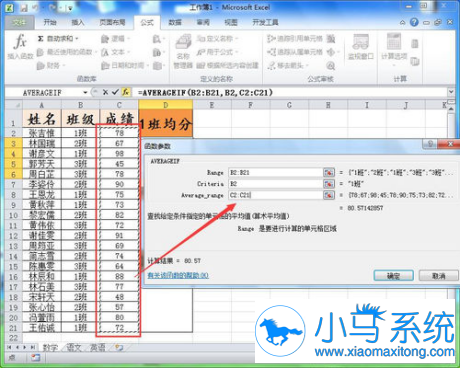
Task: Click Trace Precedents (追踪引用单元格)
Action: (295, 39)
